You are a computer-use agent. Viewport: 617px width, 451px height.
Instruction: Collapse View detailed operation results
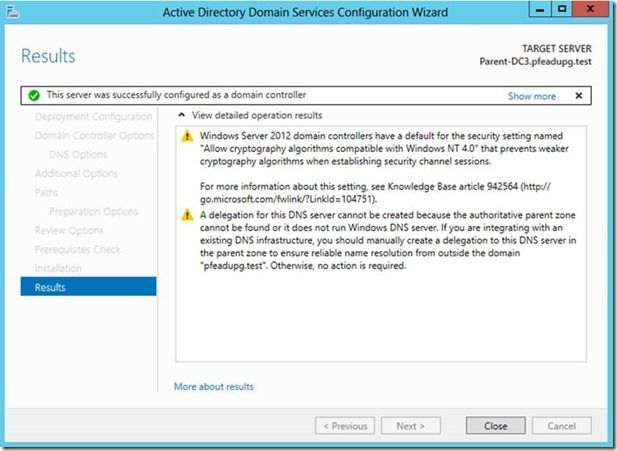click(x=181, y=115)
